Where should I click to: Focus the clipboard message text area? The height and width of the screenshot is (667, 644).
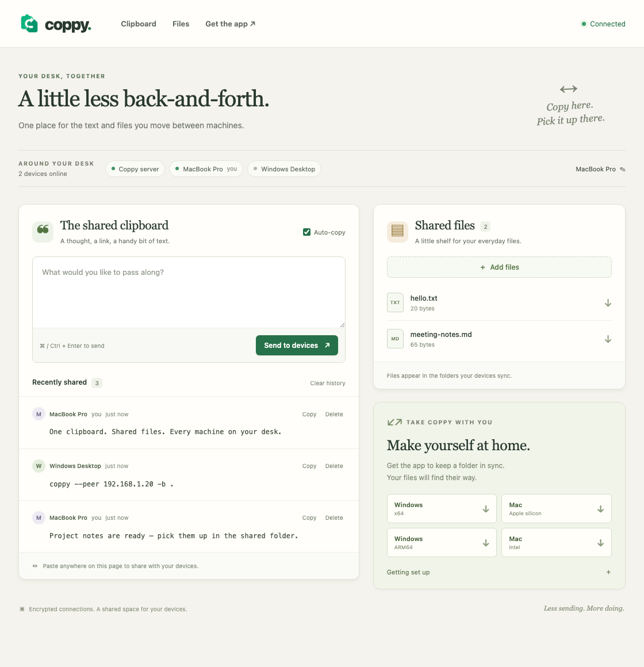(x=189, y=292)
